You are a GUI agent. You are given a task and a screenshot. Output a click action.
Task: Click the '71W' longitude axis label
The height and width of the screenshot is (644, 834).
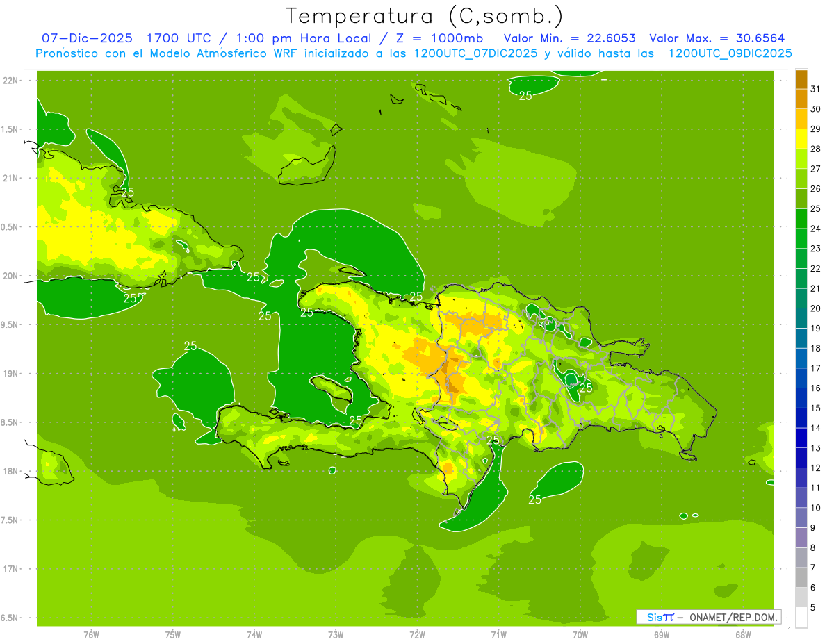[x=498, y=635]
